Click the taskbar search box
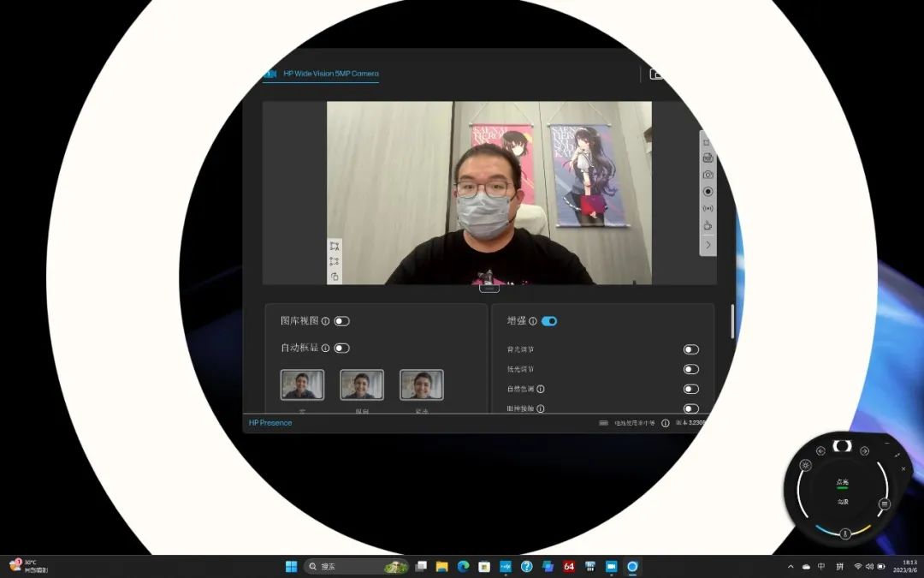The width and height of the screenshot is (924, 578). [x=357, y=566]
